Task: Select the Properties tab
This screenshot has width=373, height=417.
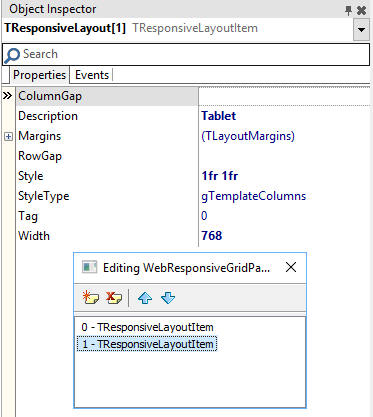Action: click(x=39, y=75)
